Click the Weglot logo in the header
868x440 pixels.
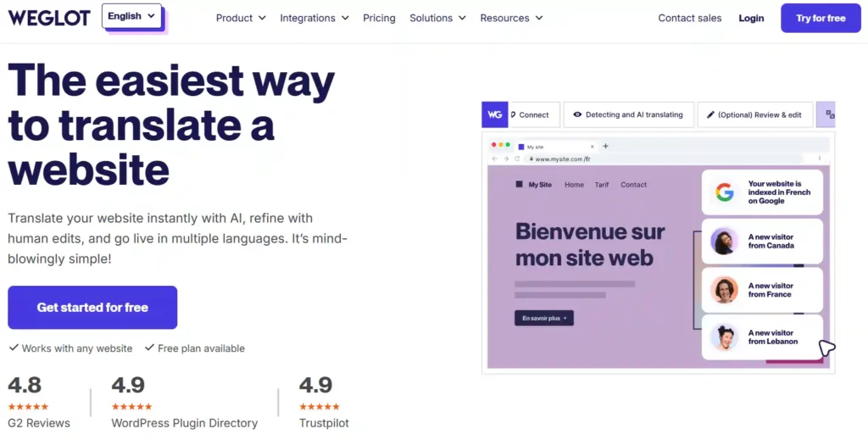tap(48, 18)
